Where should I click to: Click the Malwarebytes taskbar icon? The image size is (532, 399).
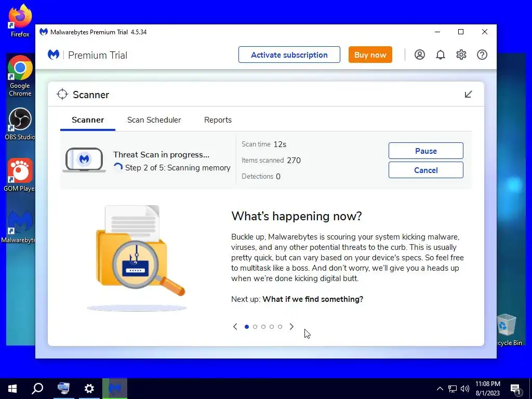(115, 389)
